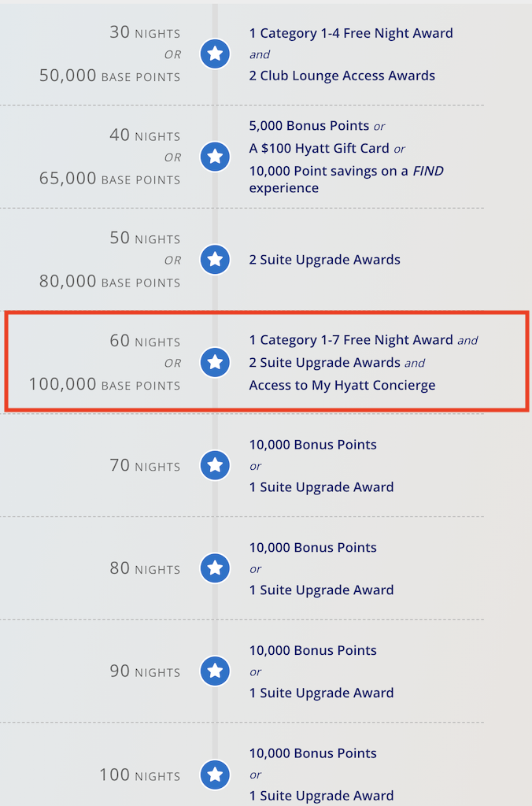Click Access to My Hyatt Concierge
Viewport: 532px width, 806px height.
pyautogui.click(x=342, y=386)
